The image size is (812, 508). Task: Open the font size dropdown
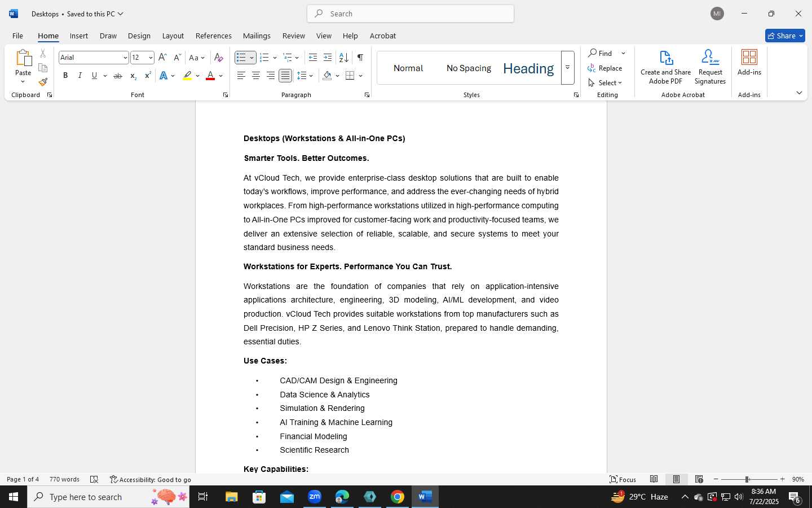151,58
